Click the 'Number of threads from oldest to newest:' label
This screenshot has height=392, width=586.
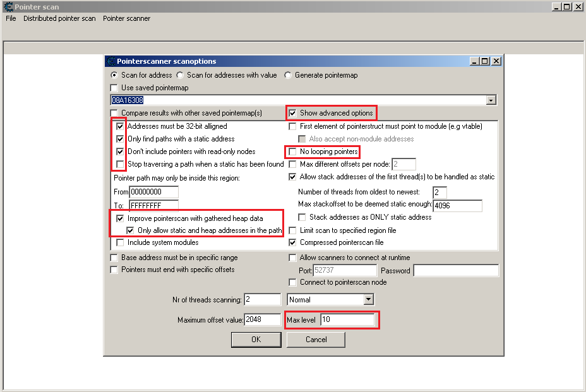(x=359, y=192)
